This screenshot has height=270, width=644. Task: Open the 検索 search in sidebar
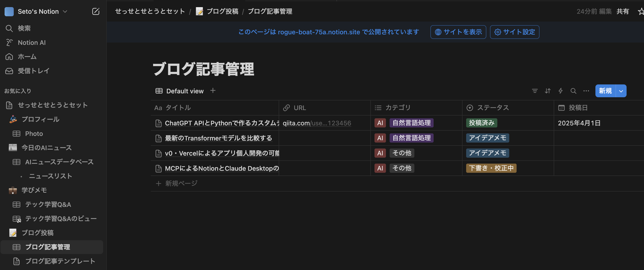tap(24, 28)
